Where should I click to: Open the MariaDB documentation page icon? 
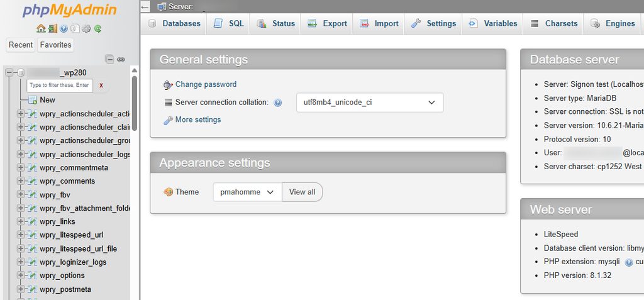tap(75, 28)
